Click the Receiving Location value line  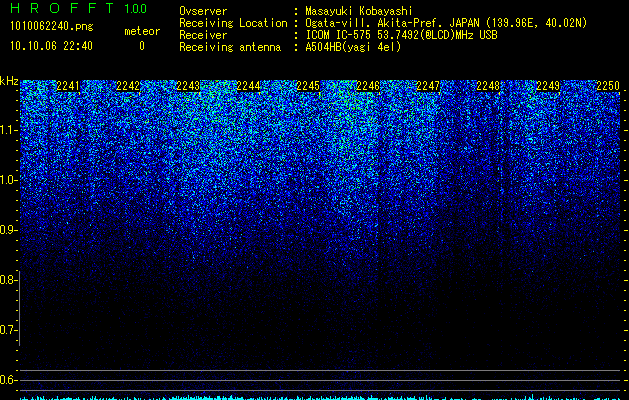446,23
